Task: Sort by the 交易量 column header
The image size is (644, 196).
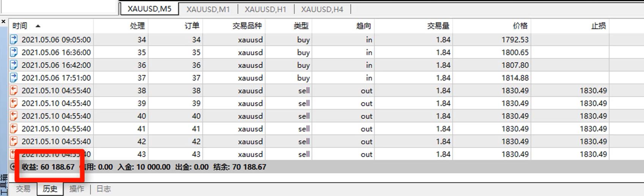Action: (x=438, y=26)
